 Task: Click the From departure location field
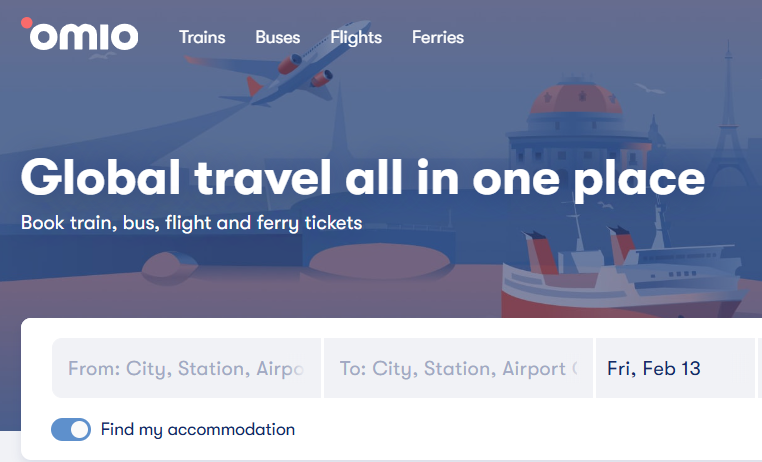pyautogui.click(x=186, y=368)
